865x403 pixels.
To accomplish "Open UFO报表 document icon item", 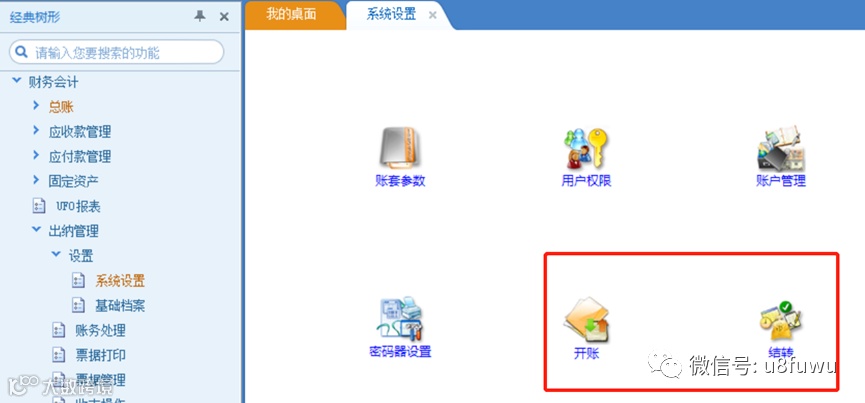I will click(39, 206).
